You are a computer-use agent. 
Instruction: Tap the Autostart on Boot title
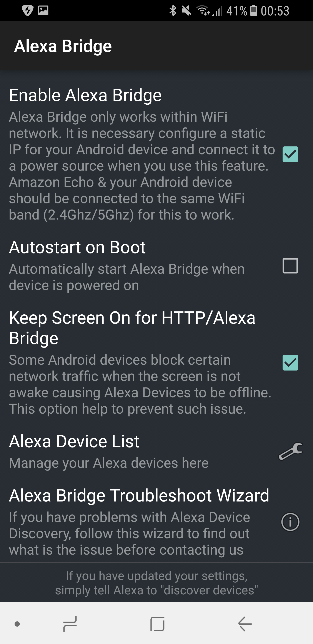pyautogui.click(x=77, y=247)
